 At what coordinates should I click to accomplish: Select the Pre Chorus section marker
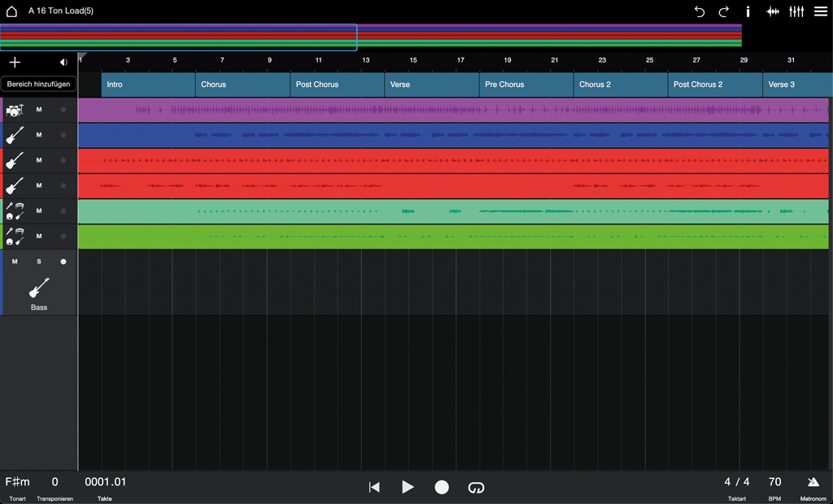click(x=526, y=85)
